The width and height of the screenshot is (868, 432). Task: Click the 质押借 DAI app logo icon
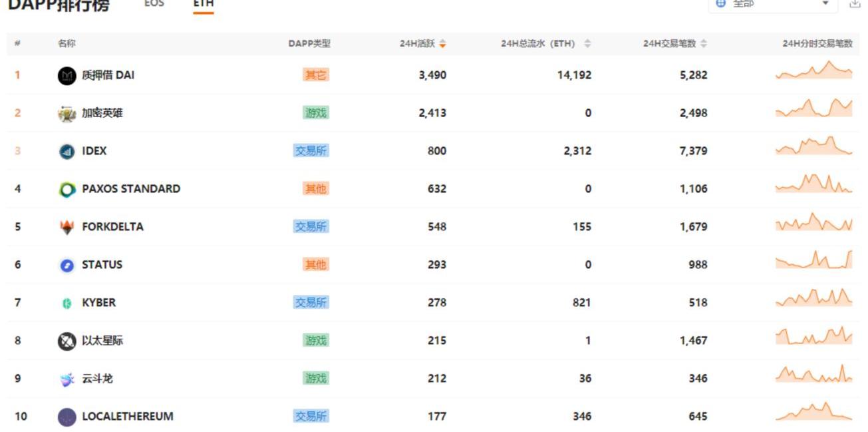67,76
